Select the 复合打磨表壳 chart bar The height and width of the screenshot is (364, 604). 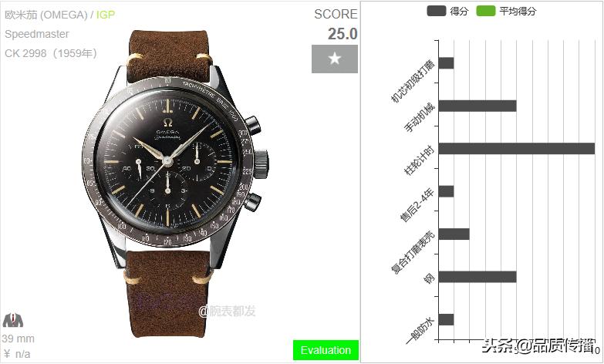click(454, 234)
